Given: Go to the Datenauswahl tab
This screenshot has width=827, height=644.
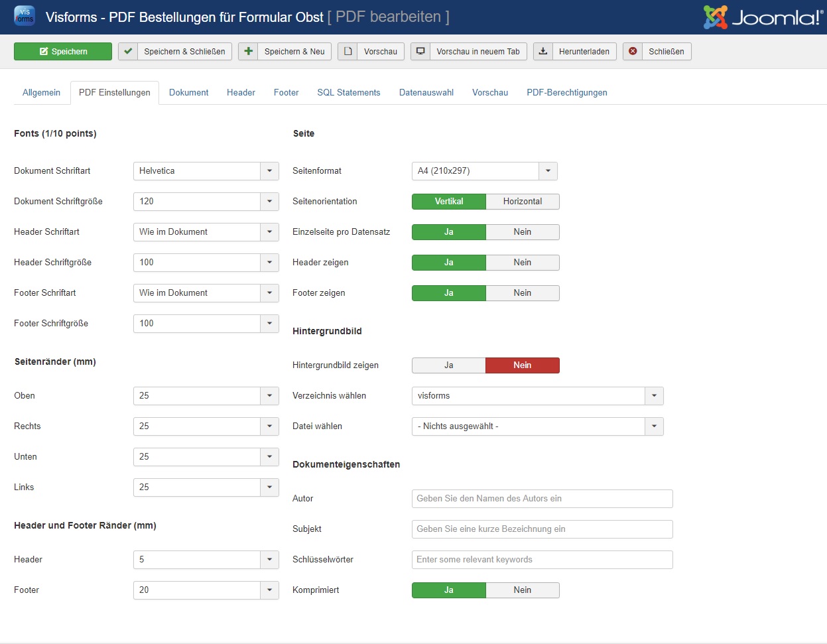Looking at the screenshot, I should pyautogui.click(x=426, y=93).
